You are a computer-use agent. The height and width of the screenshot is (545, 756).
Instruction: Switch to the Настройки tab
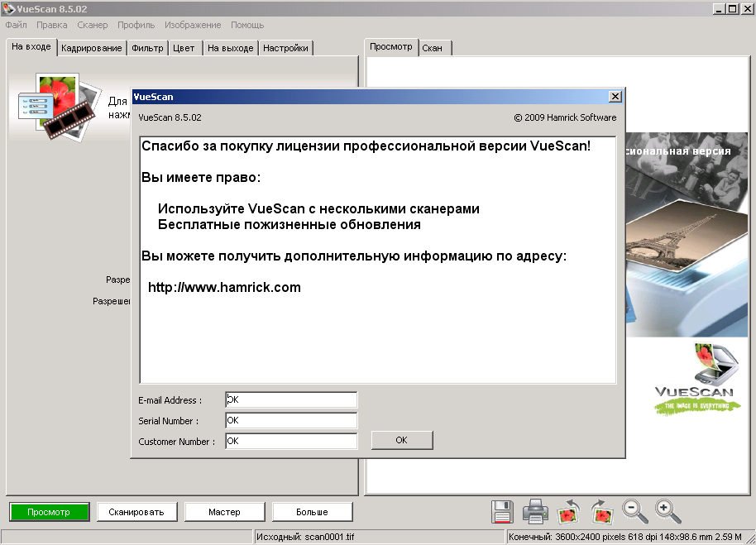tap(285, 48)
